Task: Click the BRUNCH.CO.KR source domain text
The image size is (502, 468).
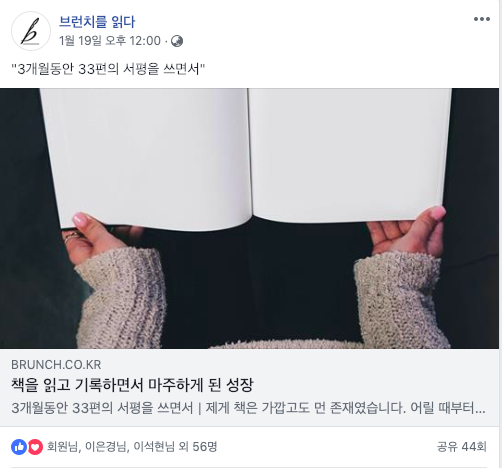Action: point(56,365)
